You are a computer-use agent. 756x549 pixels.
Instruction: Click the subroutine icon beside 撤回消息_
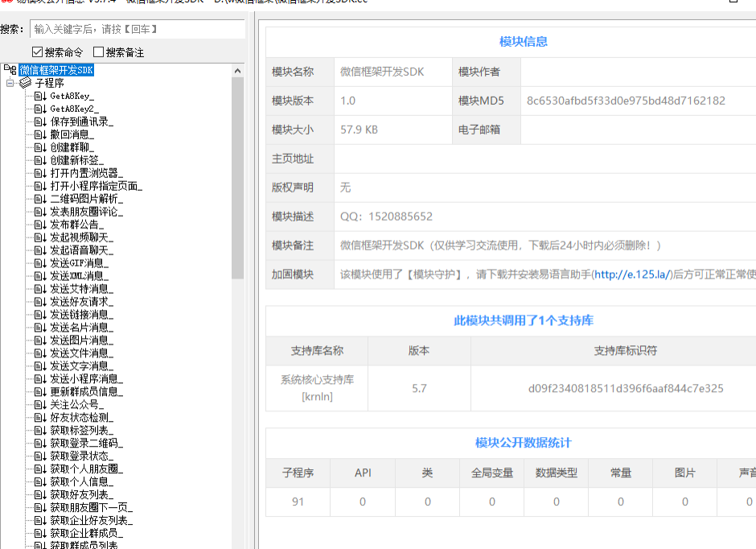[40, 134]
